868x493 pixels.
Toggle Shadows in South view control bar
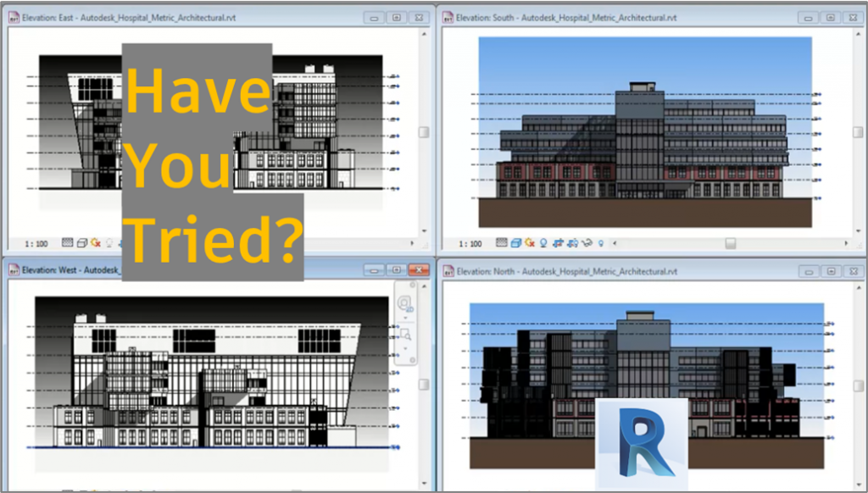click(543, 243)
